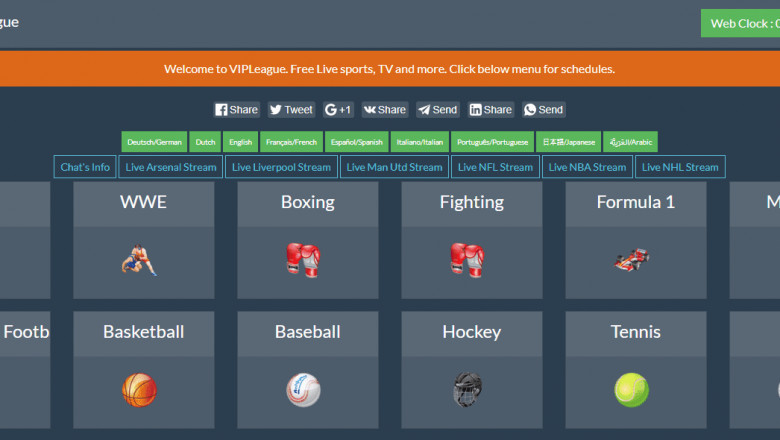The image size is (780, 440).
Task: Select the WWE category heading
Action: pyautogui.click(x=144, y=203)
